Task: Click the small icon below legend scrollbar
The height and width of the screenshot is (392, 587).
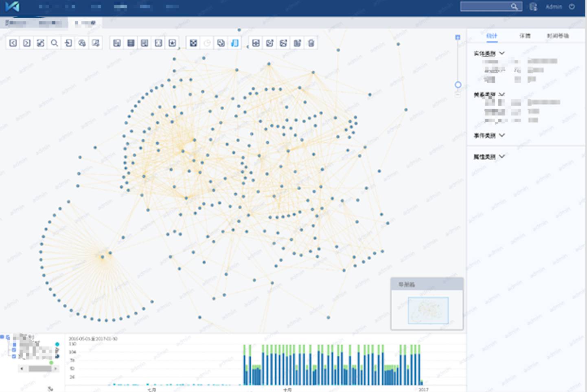Action: (50, 389)
